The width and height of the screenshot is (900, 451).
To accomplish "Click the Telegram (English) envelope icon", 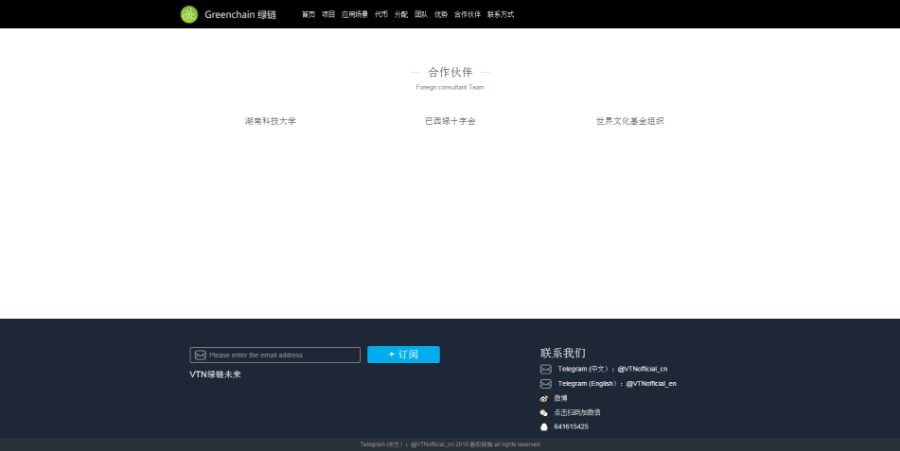I will coord(546,384).
